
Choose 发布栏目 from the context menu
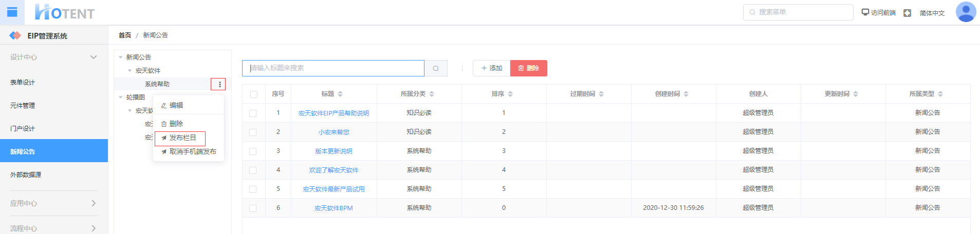182,138
